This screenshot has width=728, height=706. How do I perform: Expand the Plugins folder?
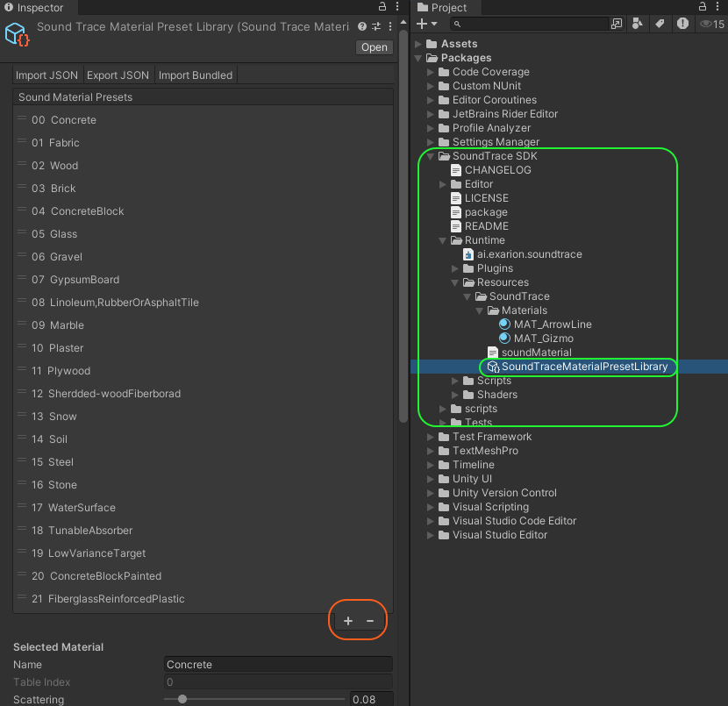click(455, 268)
